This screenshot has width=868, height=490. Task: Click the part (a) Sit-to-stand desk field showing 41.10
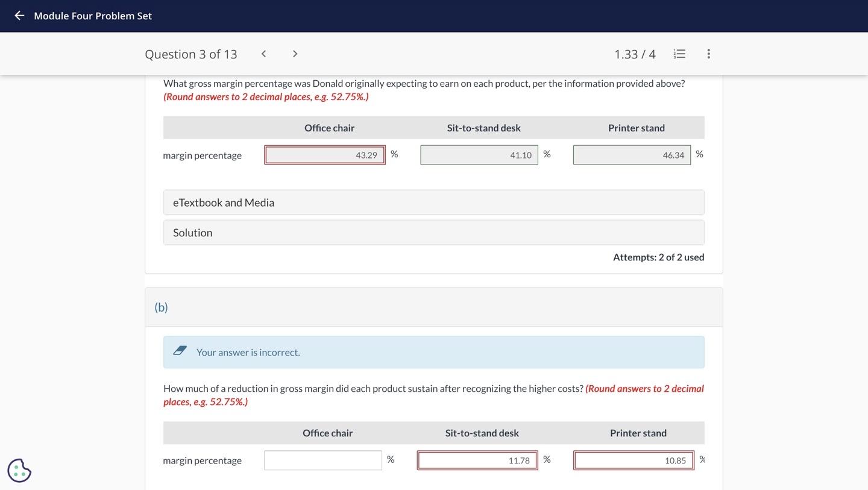479,155
